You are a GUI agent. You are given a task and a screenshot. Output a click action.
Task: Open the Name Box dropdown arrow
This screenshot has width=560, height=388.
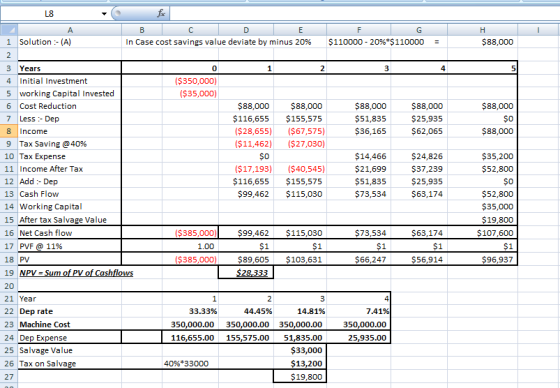coord(104,14)
